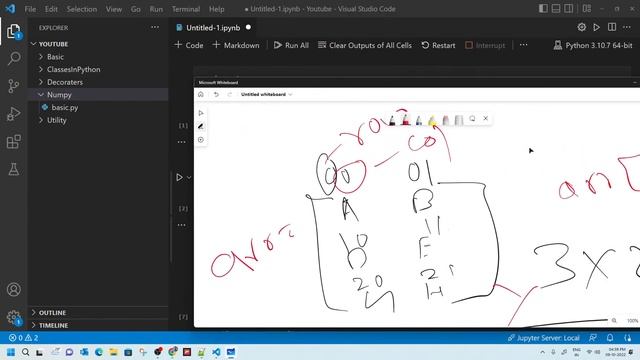The width and height of the screenshot is (640, 360).
Task: Open the File menu
Action: (30, 9)
